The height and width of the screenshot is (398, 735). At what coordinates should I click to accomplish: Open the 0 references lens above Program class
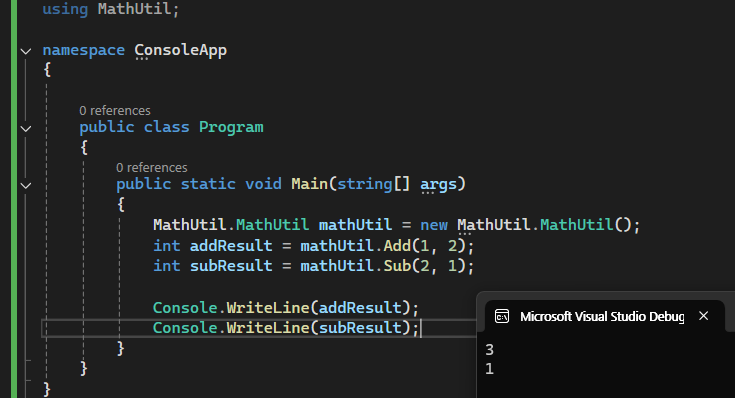point(115,111)
